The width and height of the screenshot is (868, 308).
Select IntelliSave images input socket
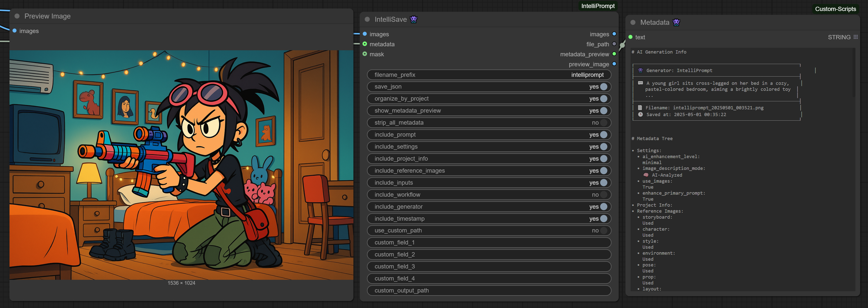coord(365,34)
